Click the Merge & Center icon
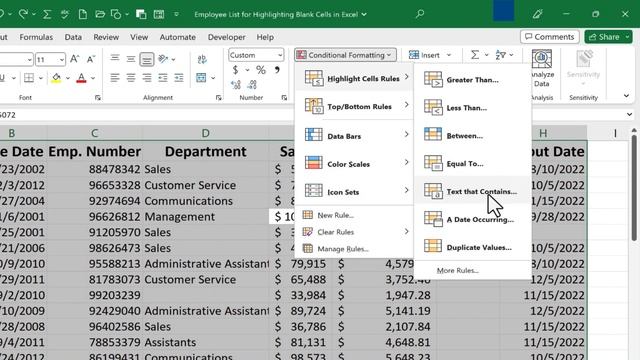The height and width of the screenshot is (360, 640). point(201,78)
